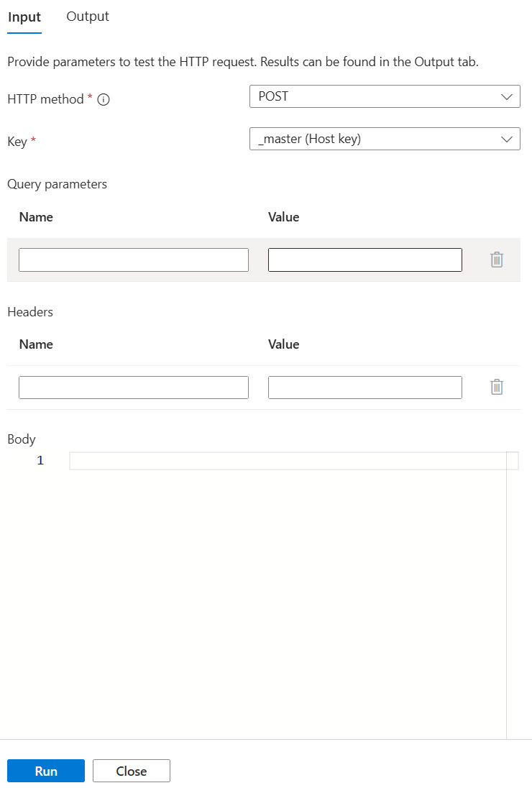Open the Key _master (Host key) dropdown
Viewport: 532px width, 788px height.
pos(385,139)
